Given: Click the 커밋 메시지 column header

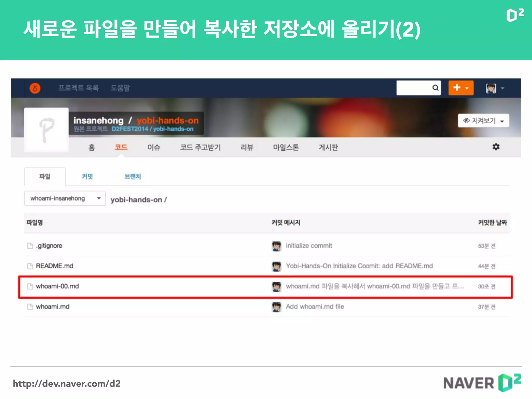Looking at the screenshot, I should [x=286, y=223].
